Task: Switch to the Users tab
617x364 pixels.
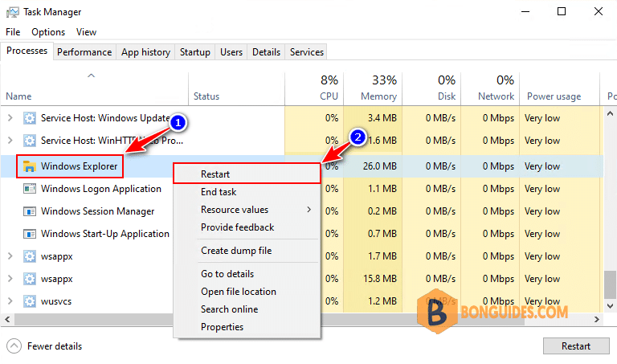Action: pos(231,52)
